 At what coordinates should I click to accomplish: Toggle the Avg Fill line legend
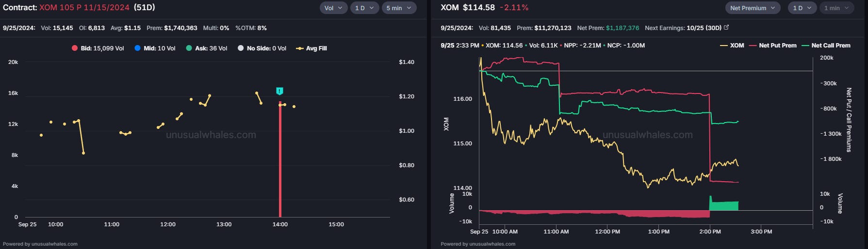(311, 48)
